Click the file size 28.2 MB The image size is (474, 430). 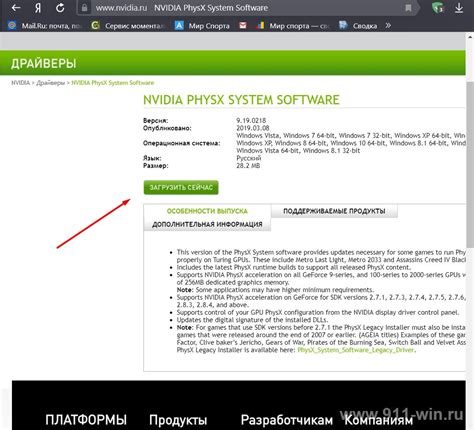click(248, 166)
